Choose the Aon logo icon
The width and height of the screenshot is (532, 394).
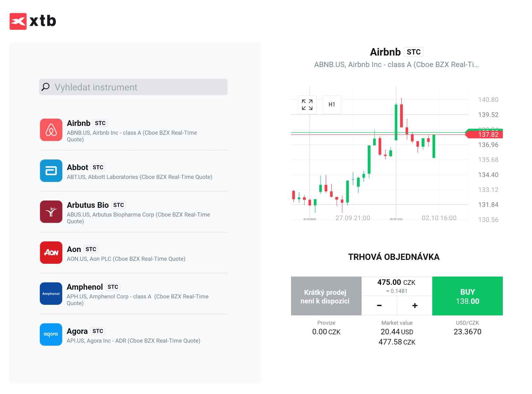point(51,253)
